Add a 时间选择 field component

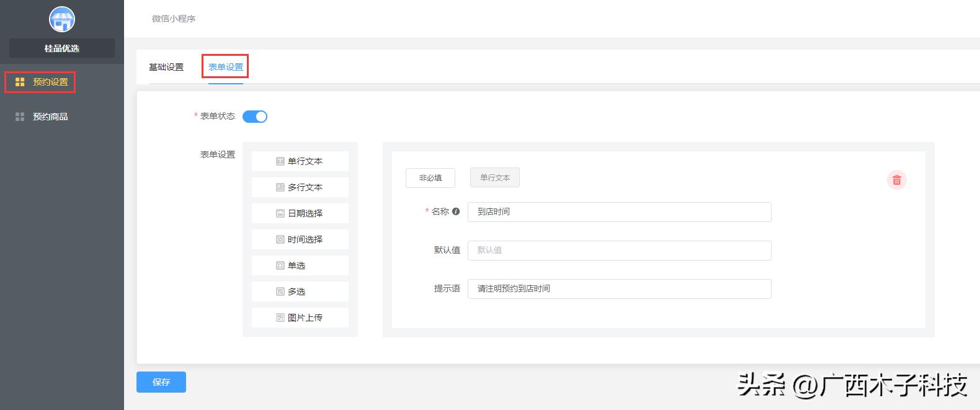point(300,239)
